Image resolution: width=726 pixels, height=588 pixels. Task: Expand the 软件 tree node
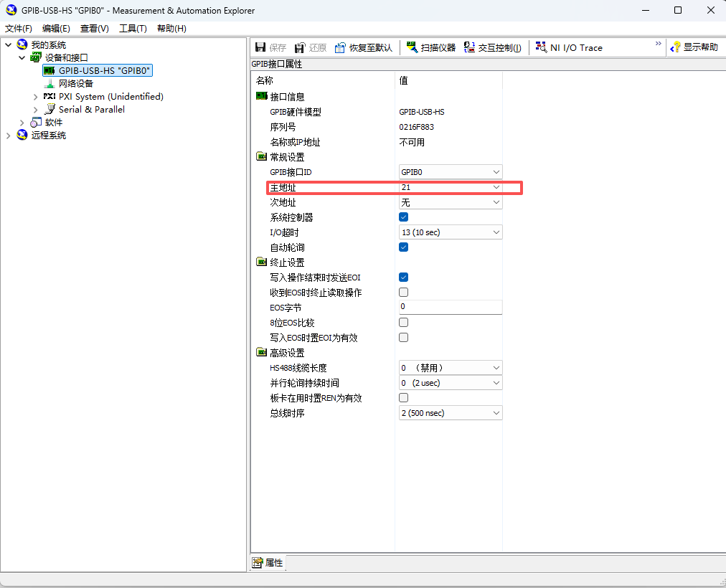pyautogui.click(x=22, y=123)
